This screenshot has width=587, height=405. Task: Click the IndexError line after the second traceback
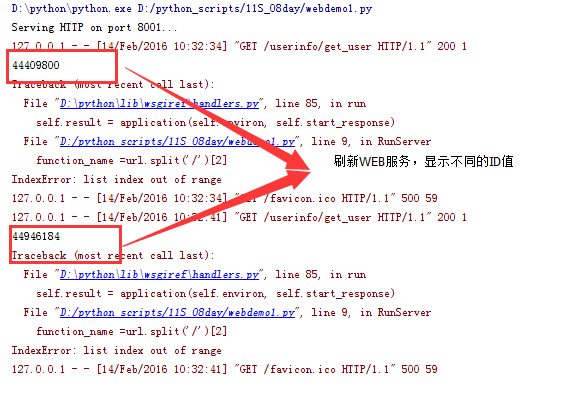click(x=116, y=351)
